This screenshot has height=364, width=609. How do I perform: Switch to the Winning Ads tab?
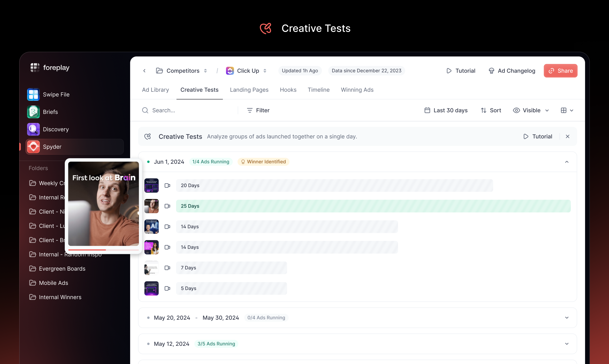click(357, 90)
